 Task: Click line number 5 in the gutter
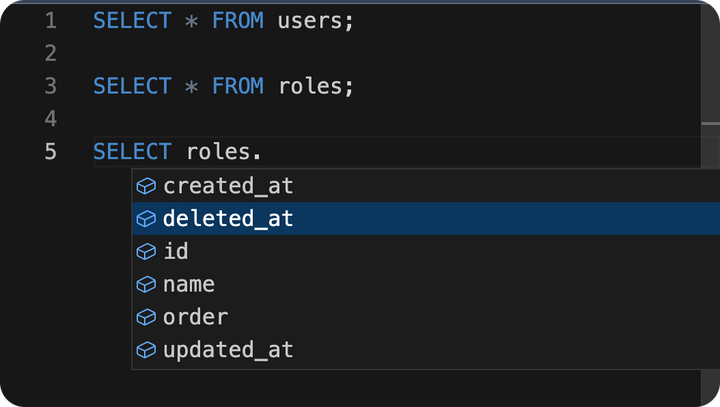point(51,152)
